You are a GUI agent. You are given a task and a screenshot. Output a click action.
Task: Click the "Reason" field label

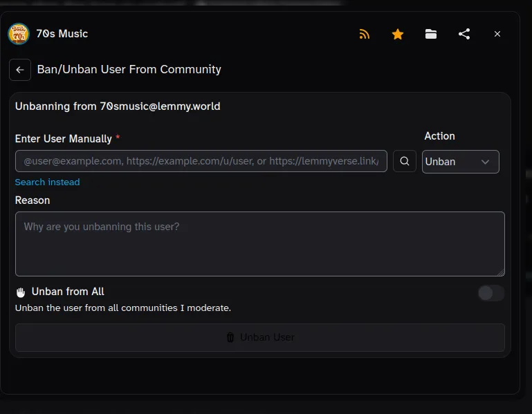pos(33,200)
